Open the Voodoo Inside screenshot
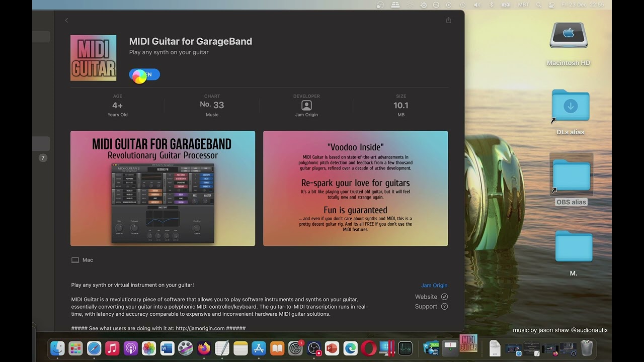This screenshot has height=362, width=644. (355, 189)
